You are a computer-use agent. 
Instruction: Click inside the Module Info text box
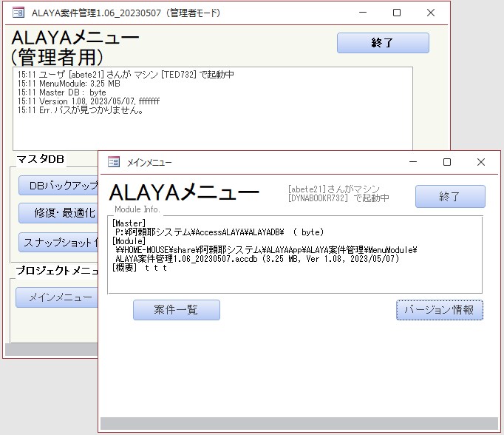point(295,254)
